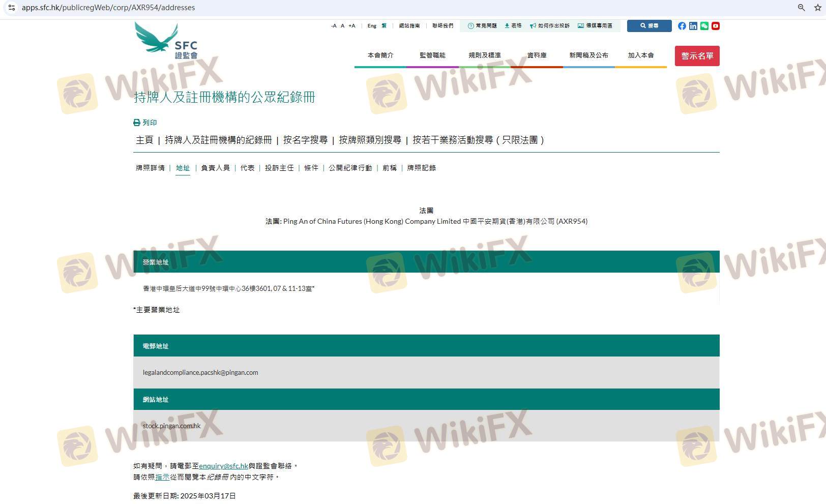The width and height of the screenshot is (826, 504).
Task: Switch to the 代表 tab
Action: (x=247, y=168)
